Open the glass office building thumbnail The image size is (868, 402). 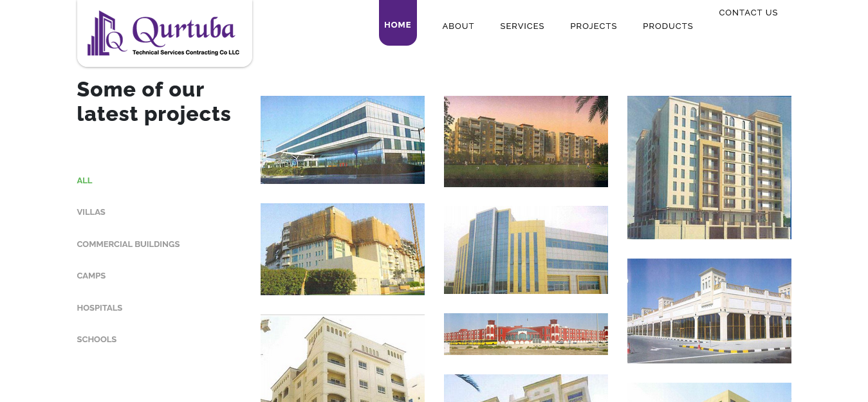click(342, 140)
